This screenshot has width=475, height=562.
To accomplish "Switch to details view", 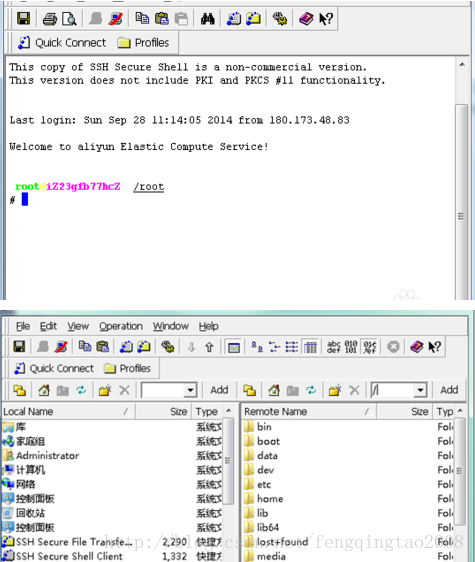I will click(310, 347).
